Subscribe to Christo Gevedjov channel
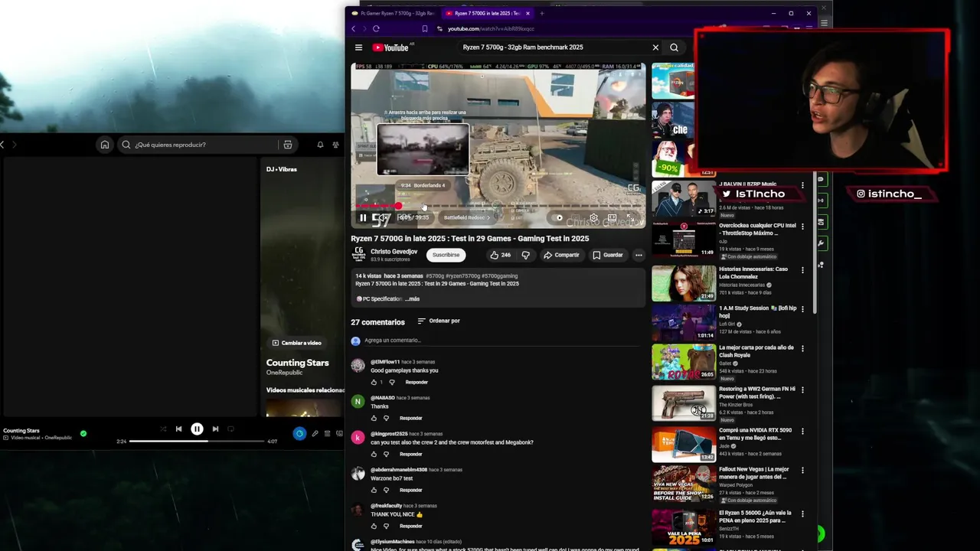Viewport: 980px width, 551px height. [x=446, y=255]
